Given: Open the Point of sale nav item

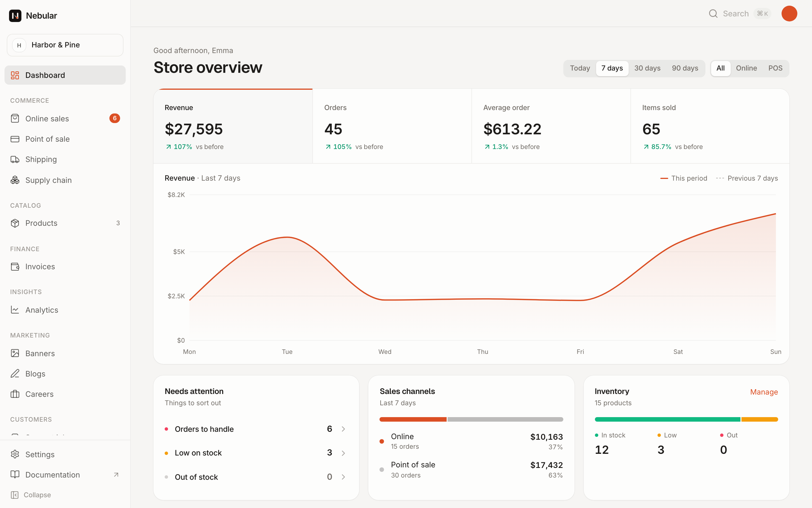Looking at the screenshot, I should (65, 139).
